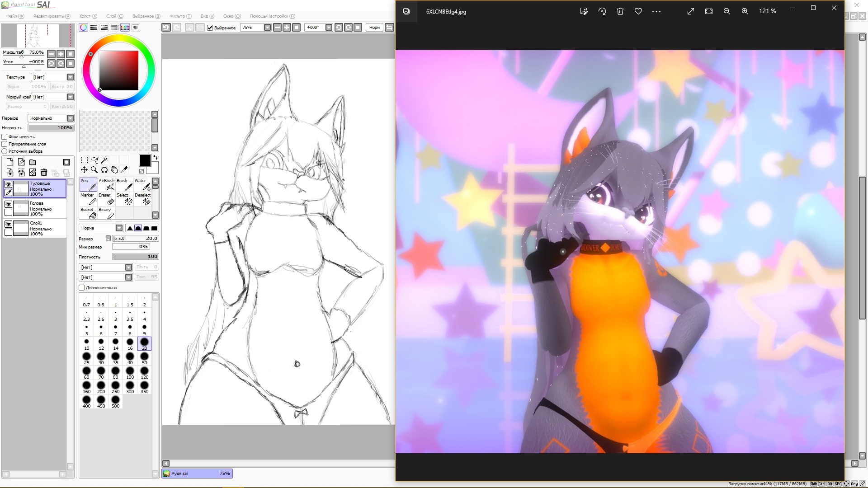Hide the Голова layer with eye icon

pyautogui.click(x=8, y=204)
